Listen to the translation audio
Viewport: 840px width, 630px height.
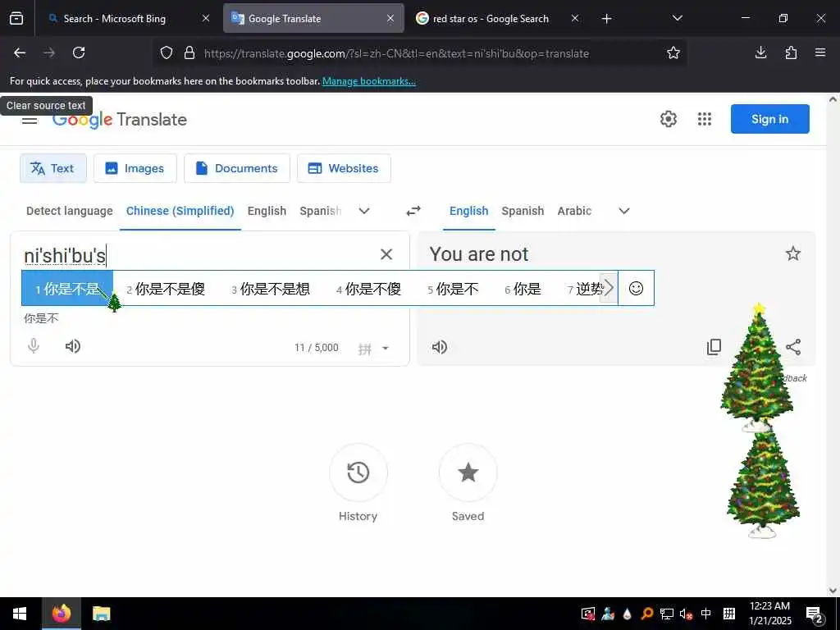(440, 347)
